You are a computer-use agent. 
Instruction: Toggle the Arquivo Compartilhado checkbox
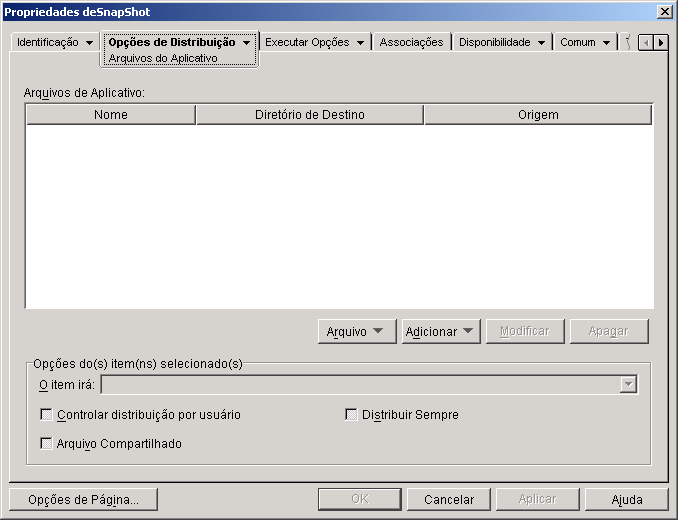46,443
